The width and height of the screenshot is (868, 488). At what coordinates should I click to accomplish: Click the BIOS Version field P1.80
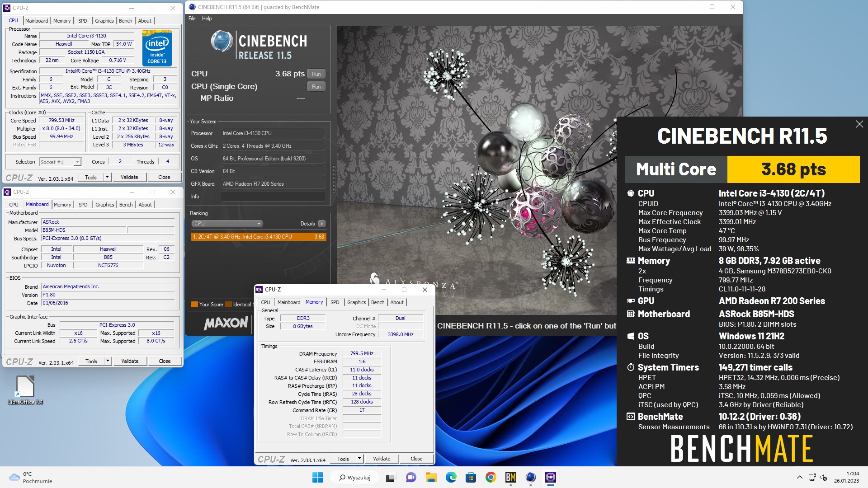[108, 295]
